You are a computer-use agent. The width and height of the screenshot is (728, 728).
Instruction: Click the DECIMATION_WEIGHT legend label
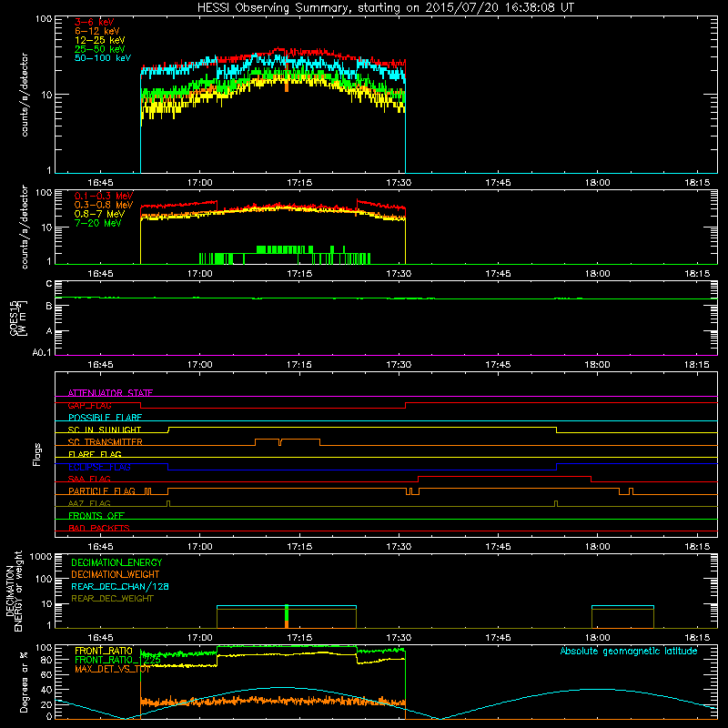click(116, 575)
